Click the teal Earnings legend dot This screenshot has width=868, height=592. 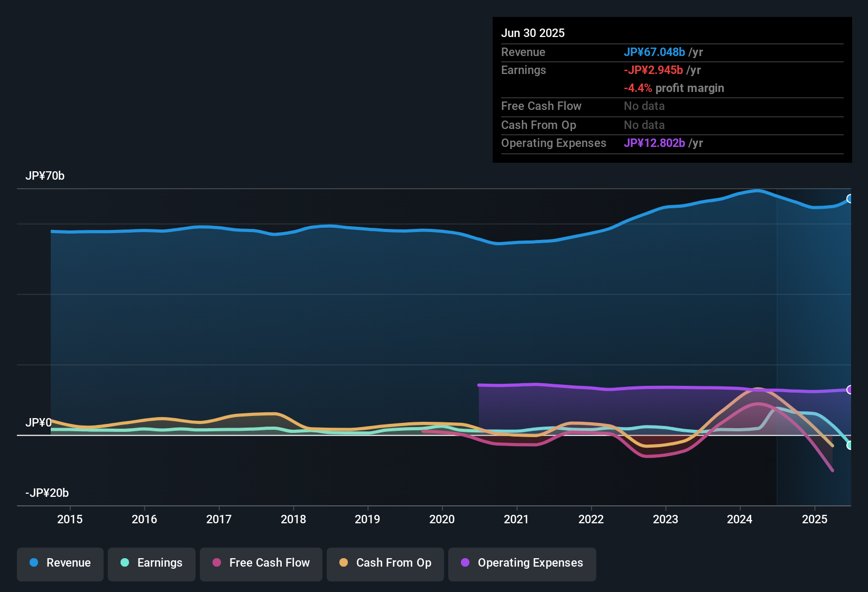pos(125,562)
